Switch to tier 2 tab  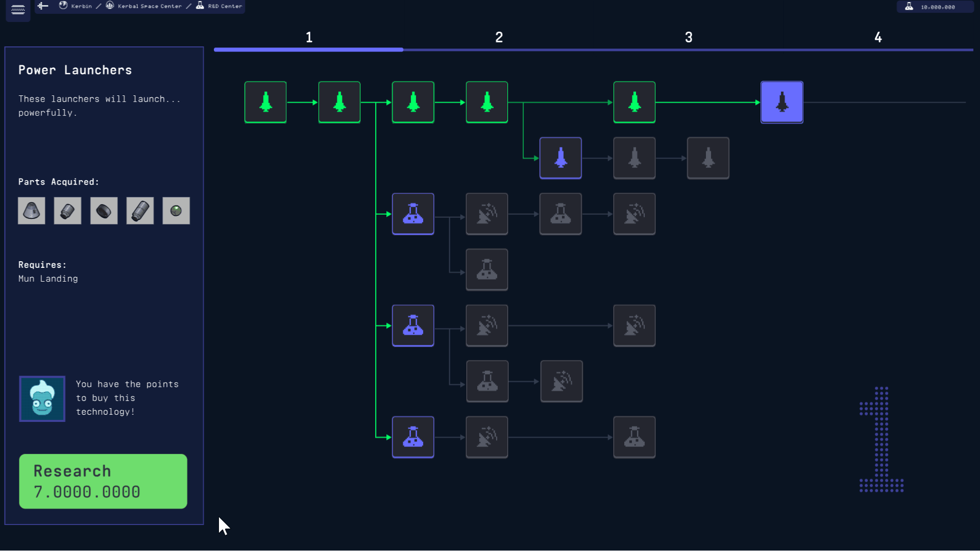click(499, 37)
